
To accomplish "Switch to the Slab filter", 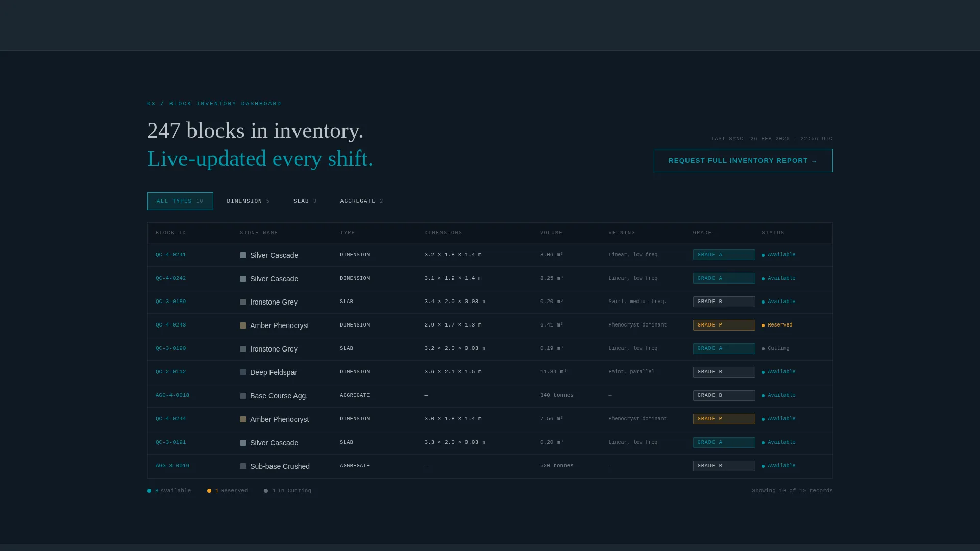I will (x=305, y=201).
